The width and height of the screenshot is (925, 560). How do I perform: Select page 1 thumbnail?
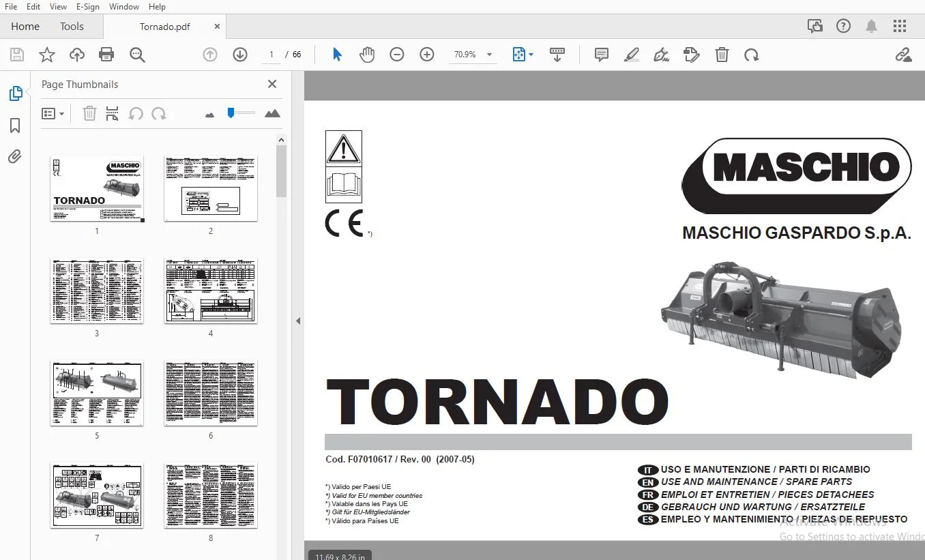coord(97,188)
